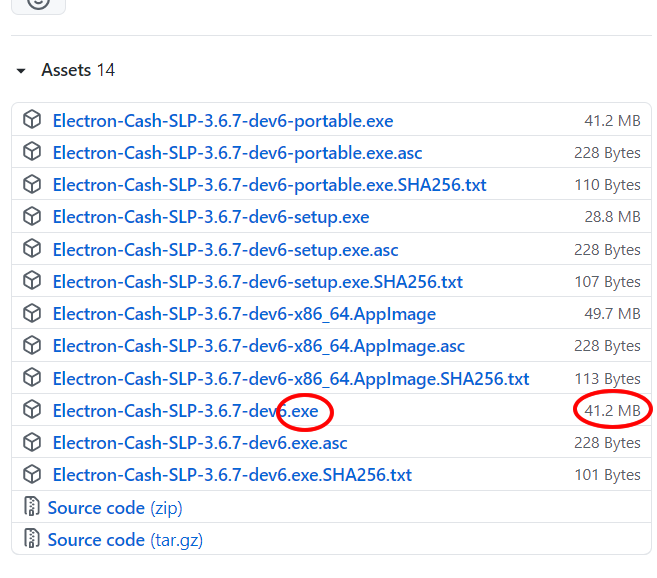Click package icon beside dev6-portable.exe.asc
This screenshot has width=657, height=578.
coord(32,151)
